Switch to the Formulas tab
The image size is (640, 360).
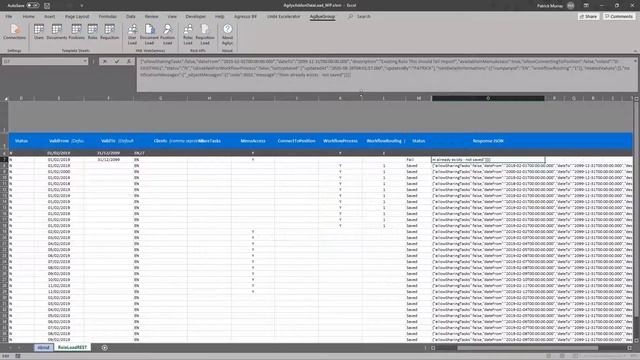click(107, 16)
